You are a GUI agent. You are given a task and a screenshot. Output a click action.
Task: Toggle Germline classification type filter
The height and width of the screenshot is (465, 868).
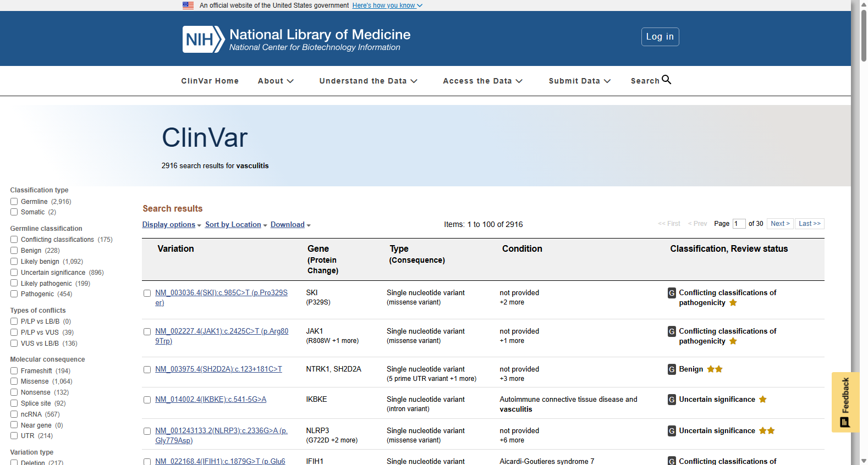pyautogui.click(x=14, y=202)
